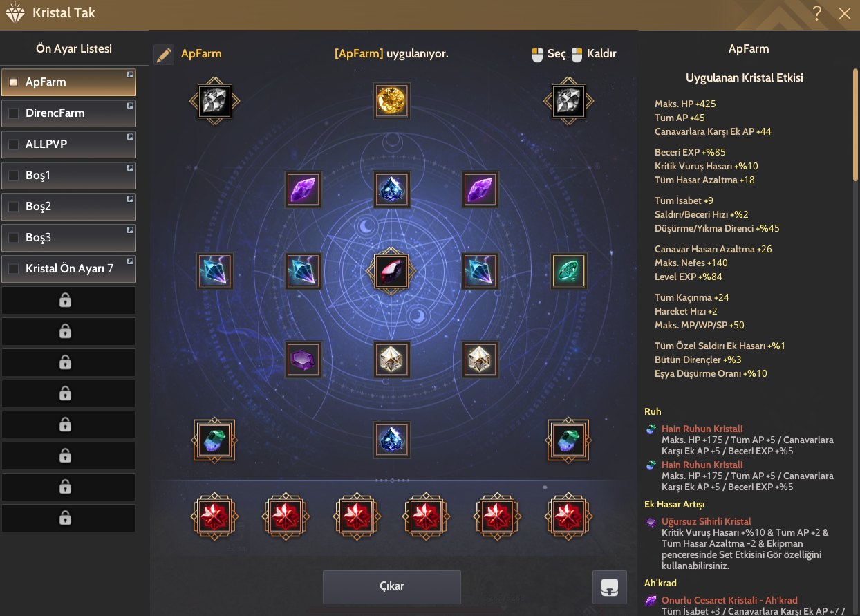The height and width of the screenshot is (616, 860).
Task: Click the crystal effects panel scrollbar
Action: pos(855,124)
